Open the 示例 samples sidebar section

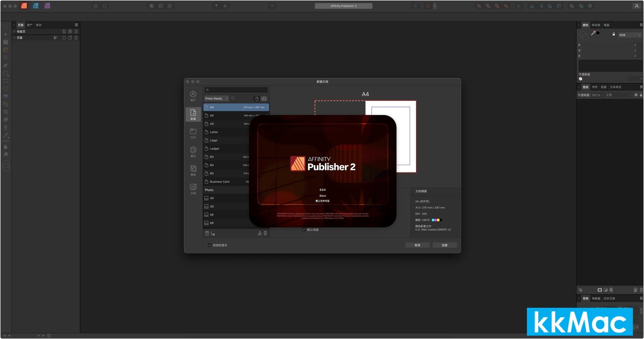click(x=193, y=189)
